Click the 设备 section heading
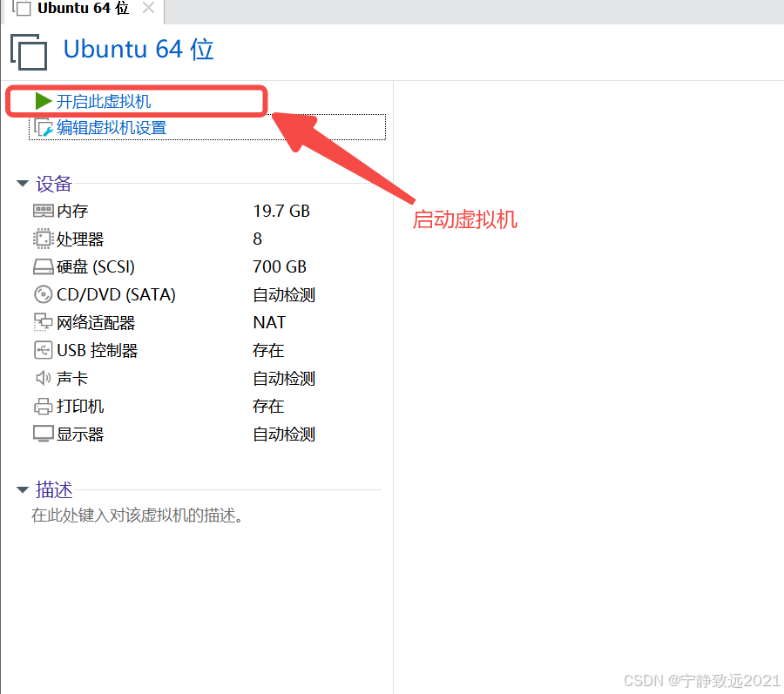784x694 pixels. (54, 184)
